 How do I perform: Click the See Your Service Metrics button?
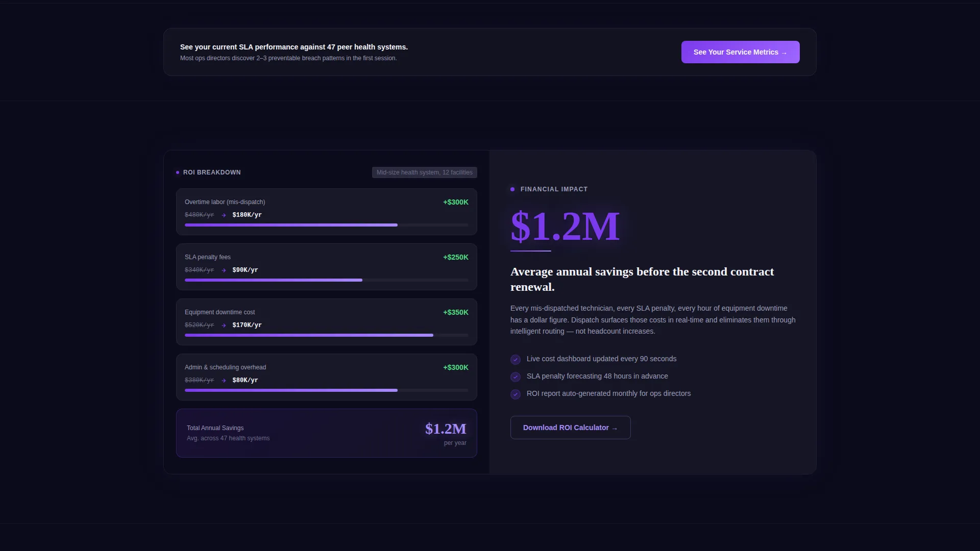click(x=740, y=52)
